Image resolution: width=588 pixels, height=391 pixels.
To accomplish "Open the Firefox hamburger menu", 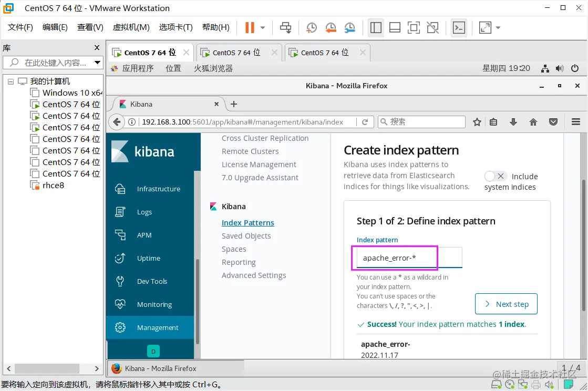I will click(x=576, y=122).
